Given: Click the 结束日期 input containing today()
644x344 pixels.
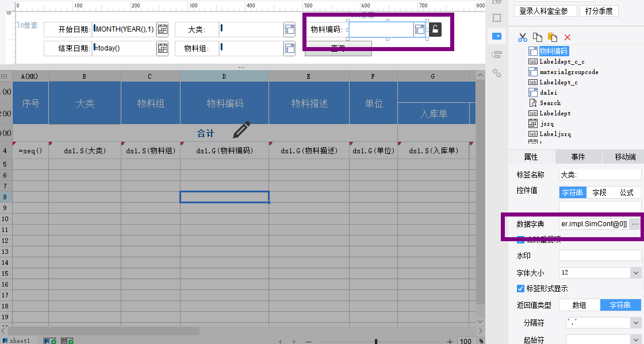Looking at the screenshot, I should click(124, 48).
